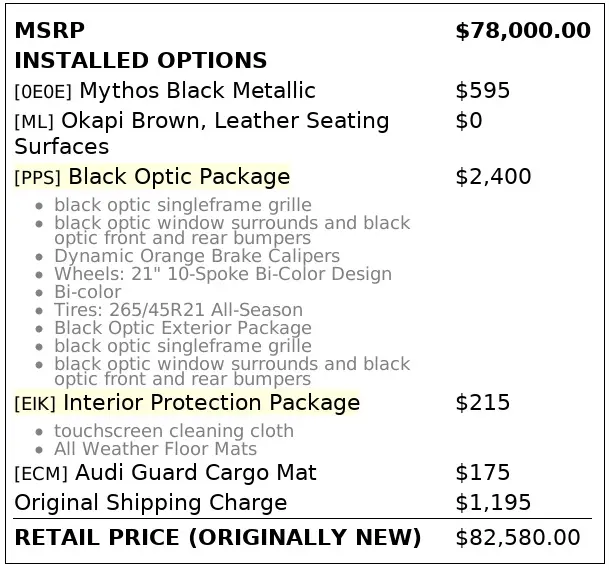Click the highlighted Black Optic Package heading

[152, 177]
